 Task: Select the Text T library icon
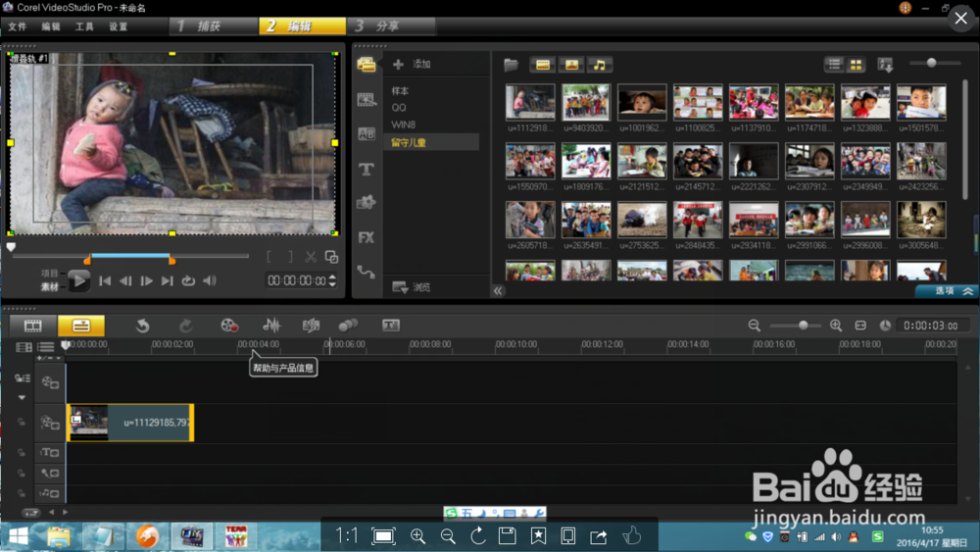pyautogui.click(x=367, y=169)
